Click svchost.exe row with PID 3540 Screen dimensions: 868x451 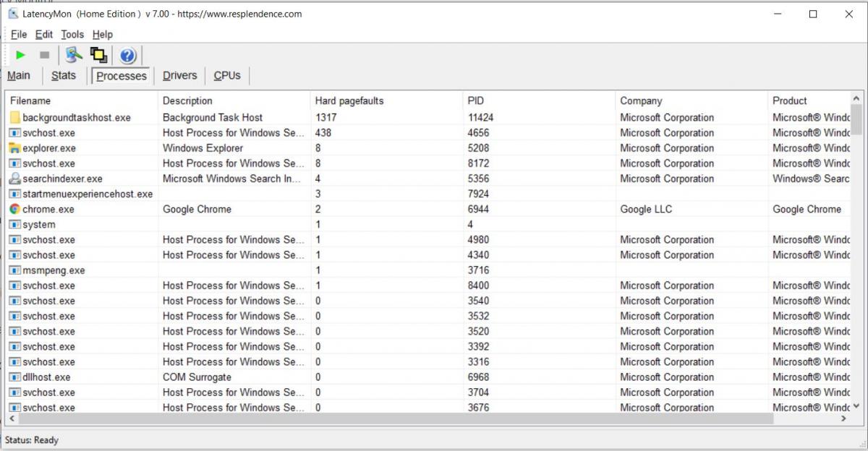(x=428, y=301)
